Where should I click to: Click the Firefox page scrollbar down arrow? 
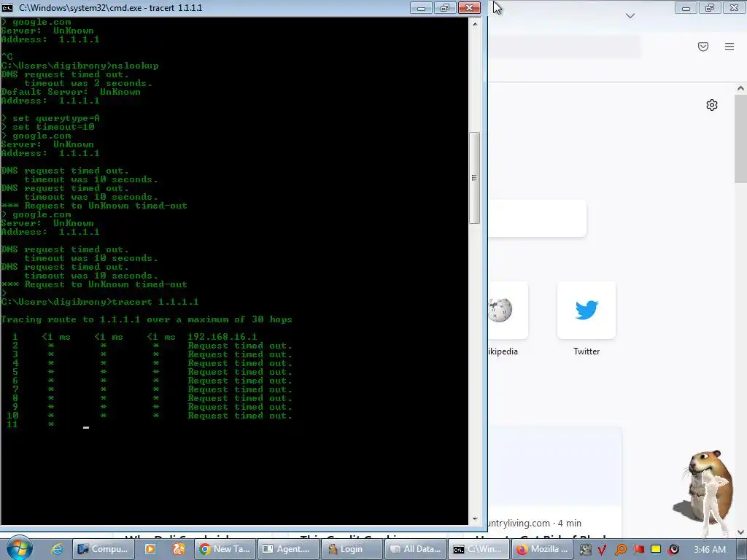(x=740, y=532)
